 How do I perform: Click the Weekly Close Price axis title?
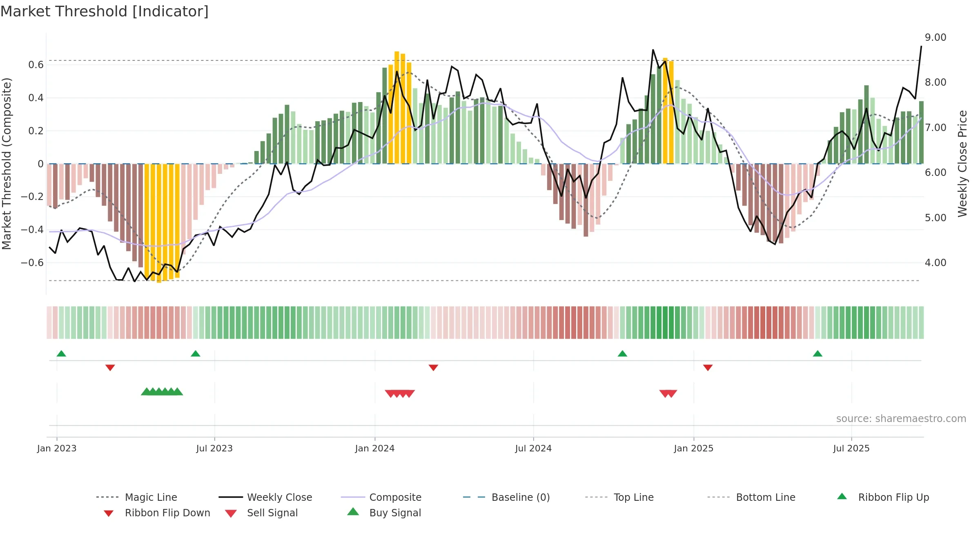962,164
